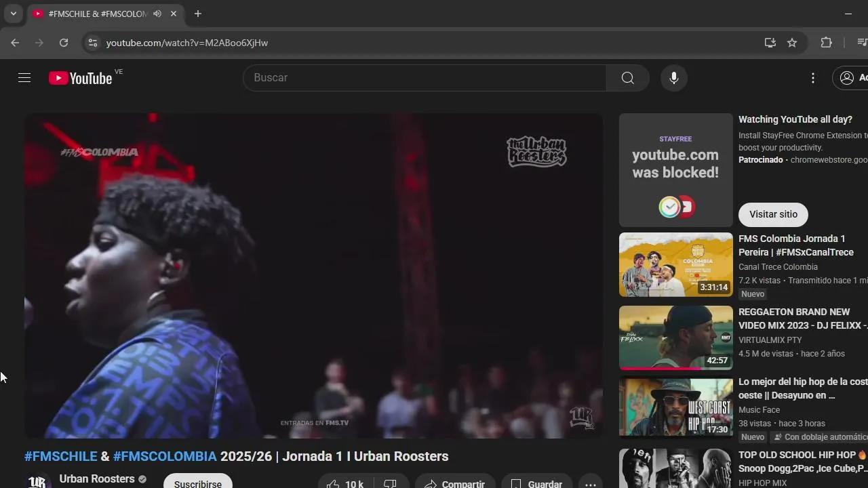
Task: Open StayFree ad thumbnail
Action: (676, 170)
